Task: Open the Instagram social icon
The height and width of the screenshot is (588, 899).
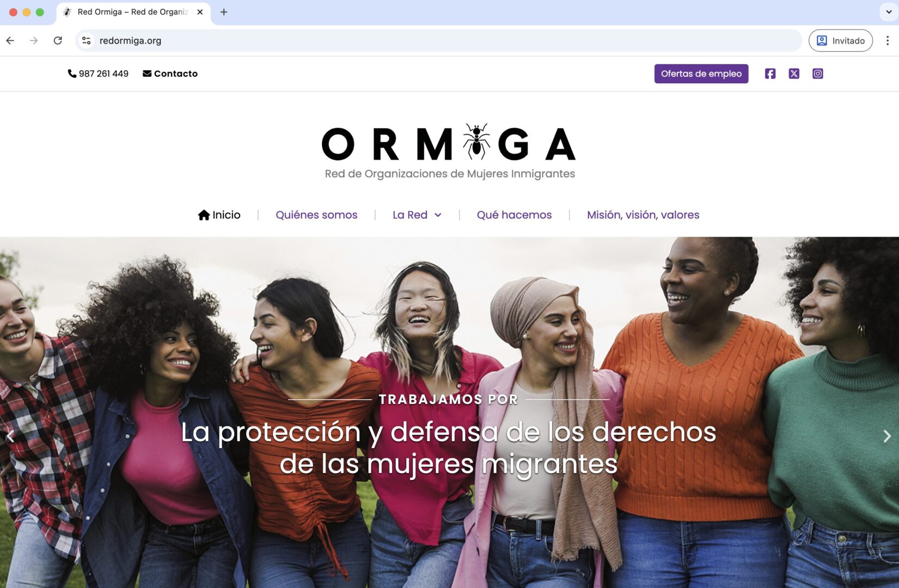Action: [818, 73]
